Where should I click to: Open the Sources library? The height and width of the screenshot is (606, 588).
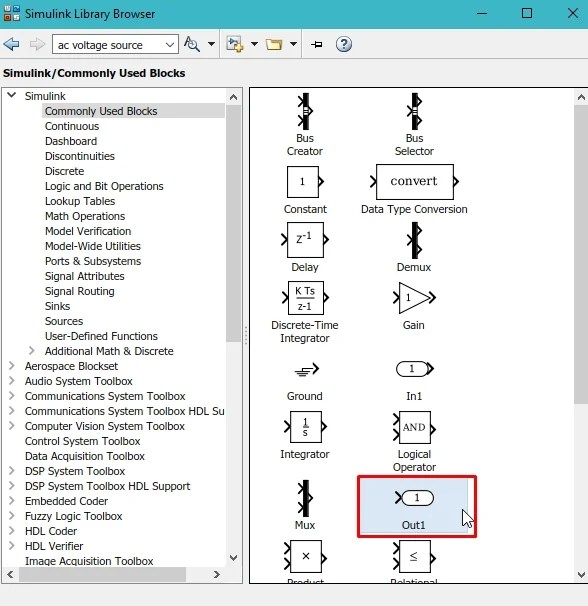click(64, 321)
